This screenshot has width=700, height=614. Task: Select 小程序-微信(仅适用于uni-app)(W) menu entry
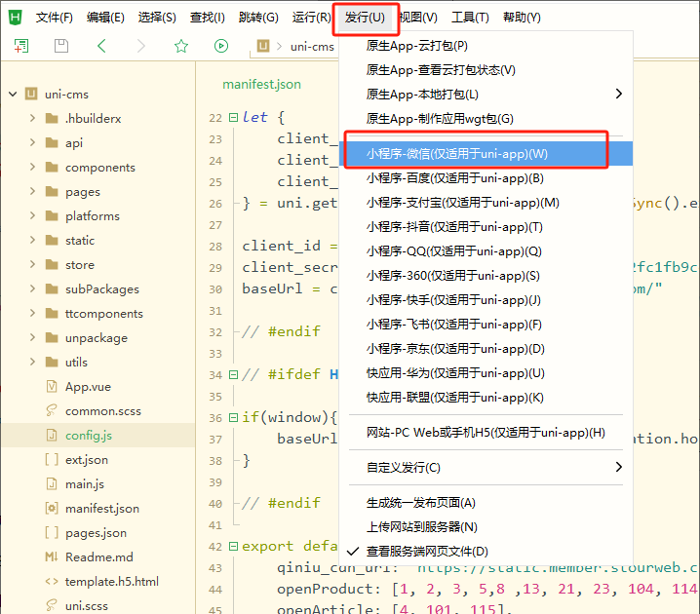[x=456, y=154]
